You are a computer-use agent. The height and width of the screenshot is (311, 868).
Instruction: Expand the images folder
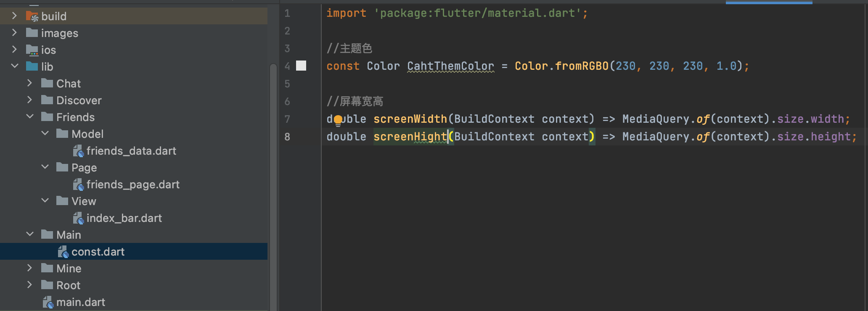(x=14, y=33)
